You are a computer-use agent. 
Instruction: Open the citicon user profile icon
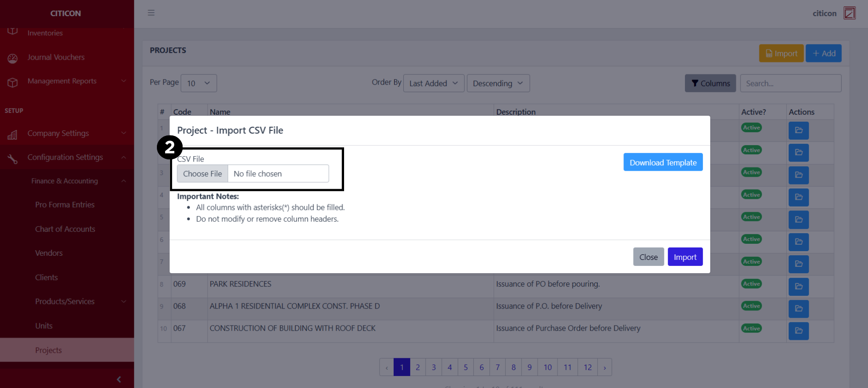tap(849, 13)
